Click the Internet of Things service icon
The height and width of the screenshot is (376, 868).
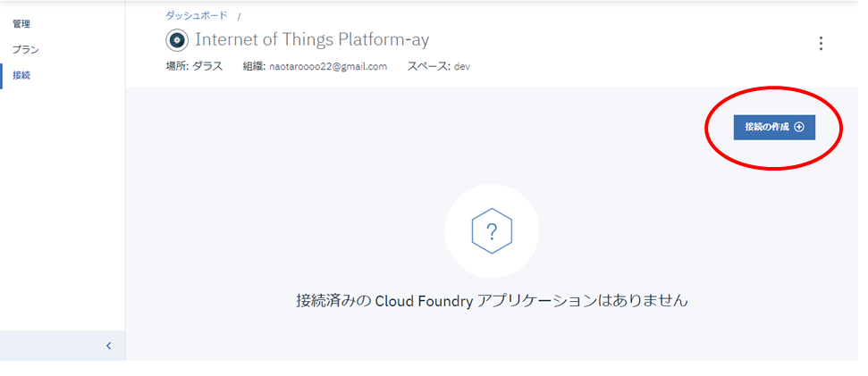[x=177, y=40]
